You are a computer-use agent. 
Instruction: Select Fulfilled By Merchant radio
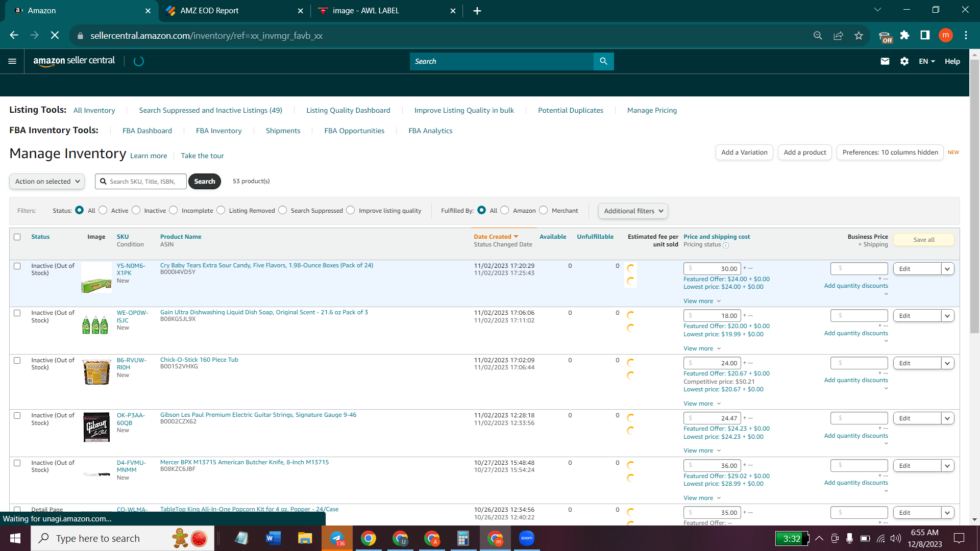tap(544, 210)
